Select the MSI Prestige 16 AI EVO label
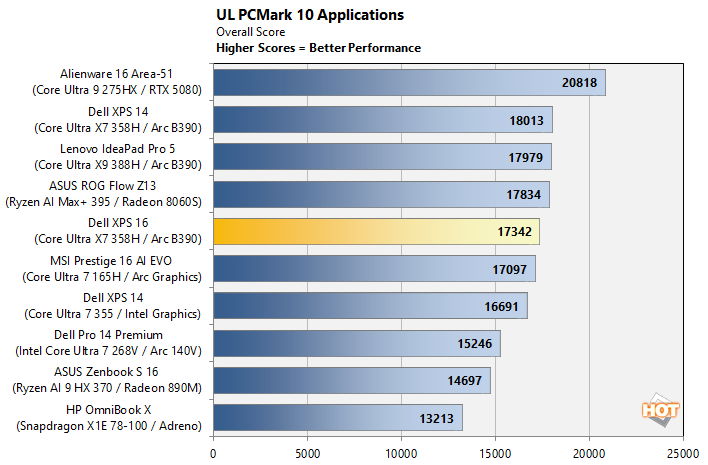 click(x=111, y=260)
